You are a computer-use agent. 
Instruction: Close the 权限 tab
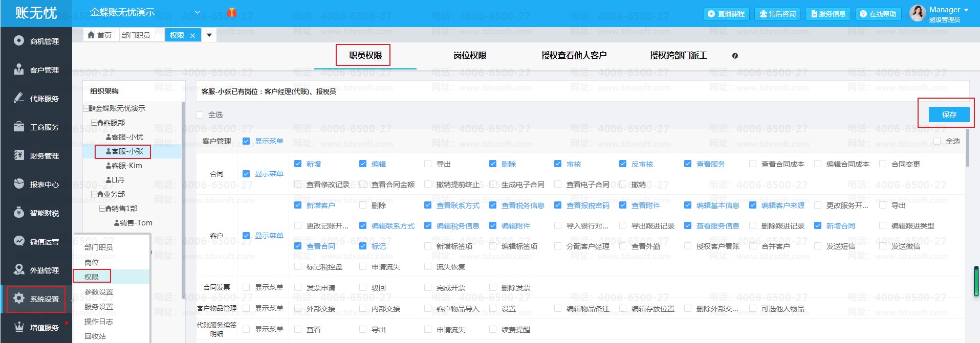192,35
